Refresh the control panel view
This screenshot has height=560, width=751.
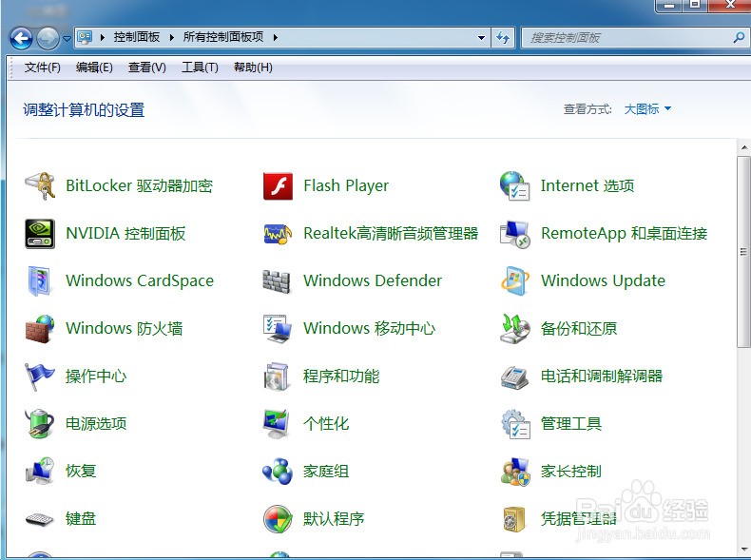pyautogui.click(x=503, y=37)
